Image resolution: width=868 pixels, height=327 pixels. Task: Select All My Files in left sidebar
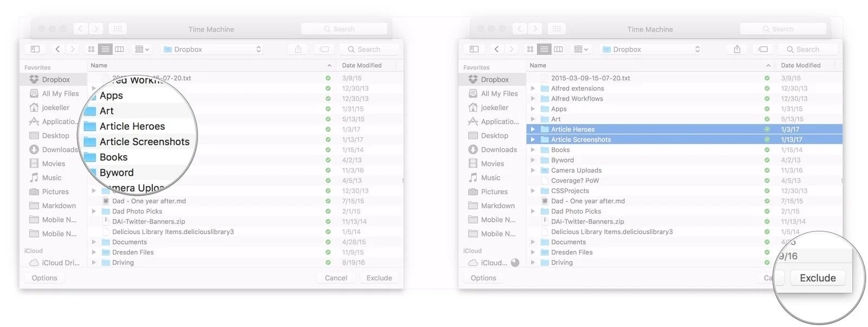point(54,93)
